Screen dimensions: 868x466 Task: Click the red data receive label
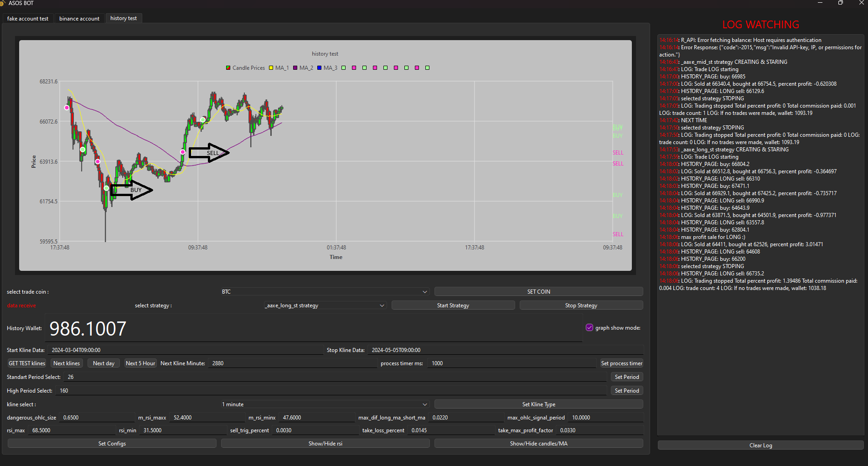click(21, 305)
